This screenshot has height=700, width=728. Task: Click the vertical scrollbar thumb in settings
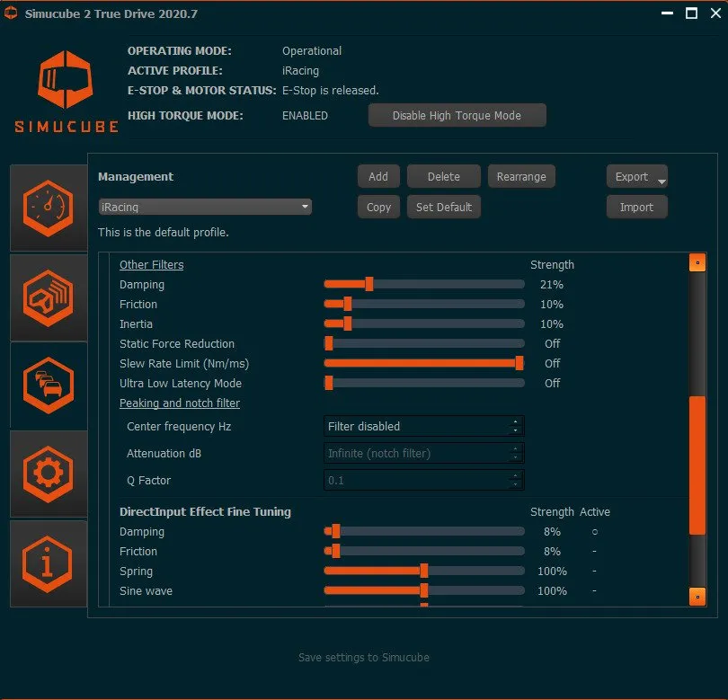tap(697, 465)
